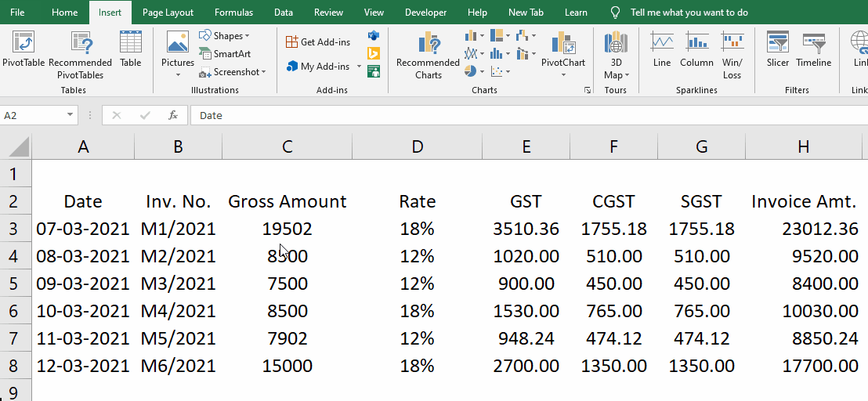Expand the My Add-ins dropdown arrow
Screen dimensions: 868x401
pyautogui.click(x=359, y=67)
